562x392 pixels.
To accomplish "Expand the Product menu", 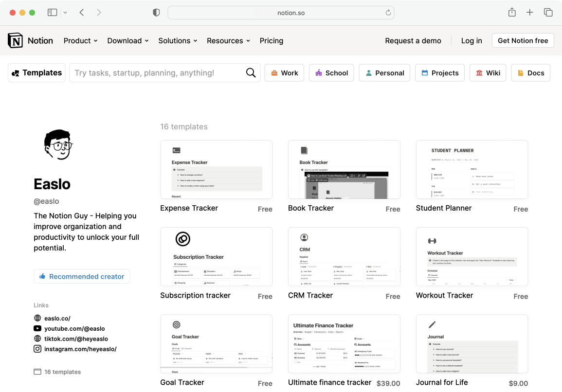I will click(x=80, y=41).
